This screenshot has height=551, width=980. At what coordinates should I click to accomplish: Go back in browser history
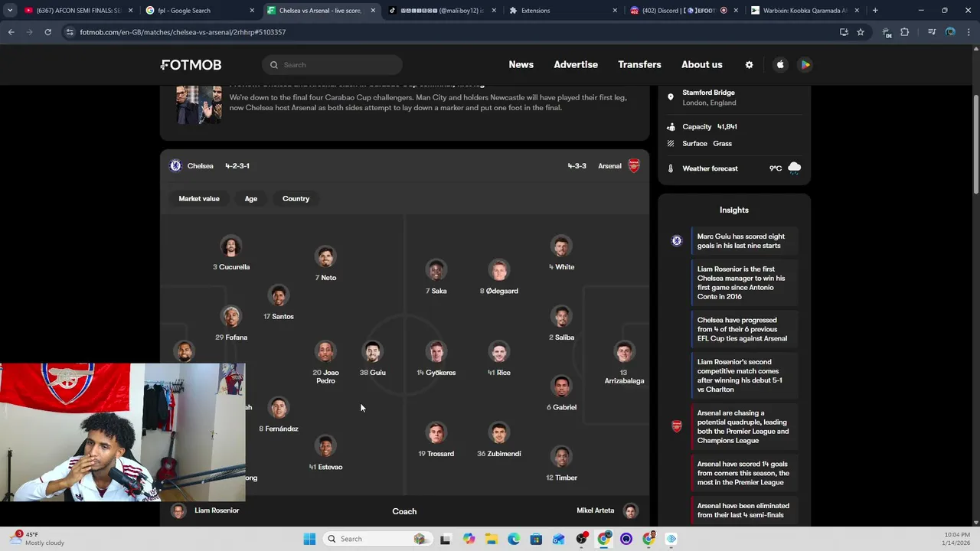[x=11, y=32]
